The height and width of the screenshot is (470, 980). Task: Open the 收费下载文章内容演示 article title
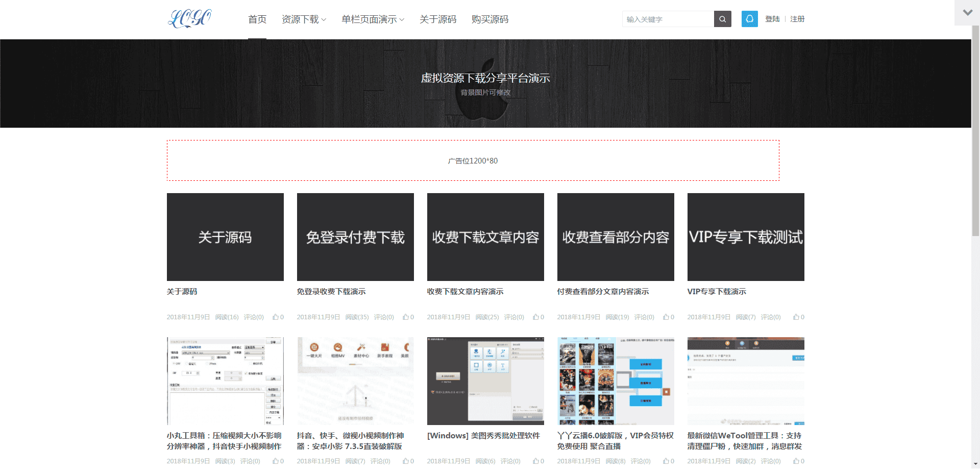click(x=464, y=291)
